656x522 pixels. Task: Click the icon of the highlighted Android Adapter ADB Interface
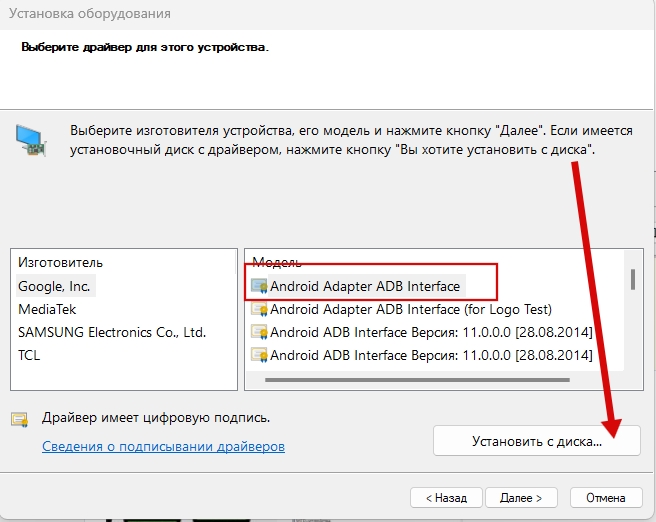(259, 286)
